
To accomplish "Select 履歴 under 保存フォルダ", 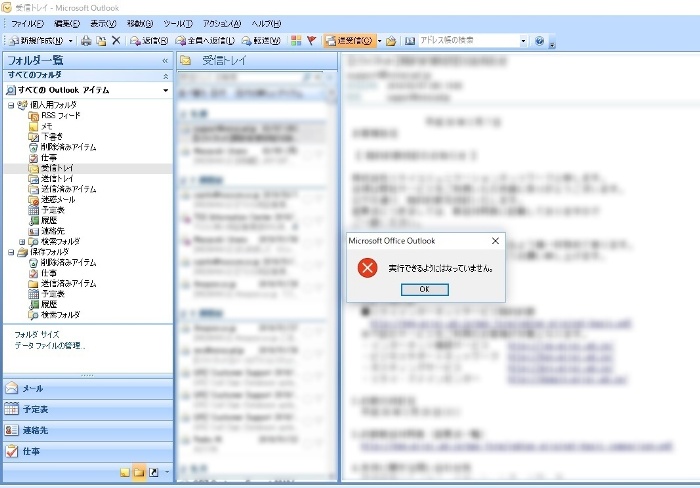I will (x=49, y=304).
